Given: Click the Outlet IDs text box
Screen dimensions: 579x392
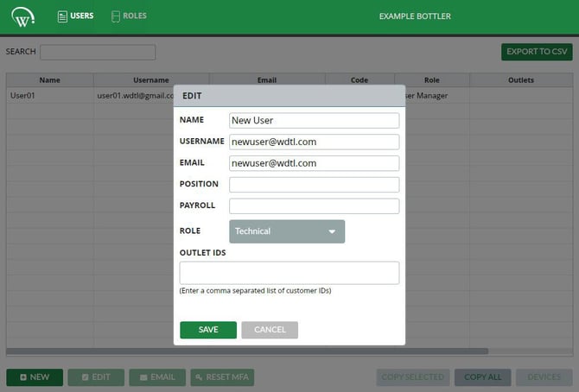Looking at the screenshot, I should tap(289, 273).
